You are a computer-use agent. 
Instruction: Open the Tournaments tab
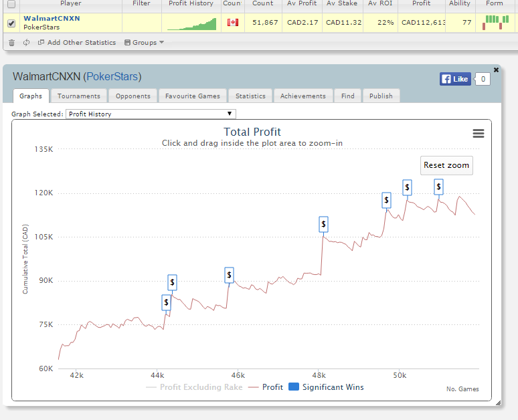(78, 96)
